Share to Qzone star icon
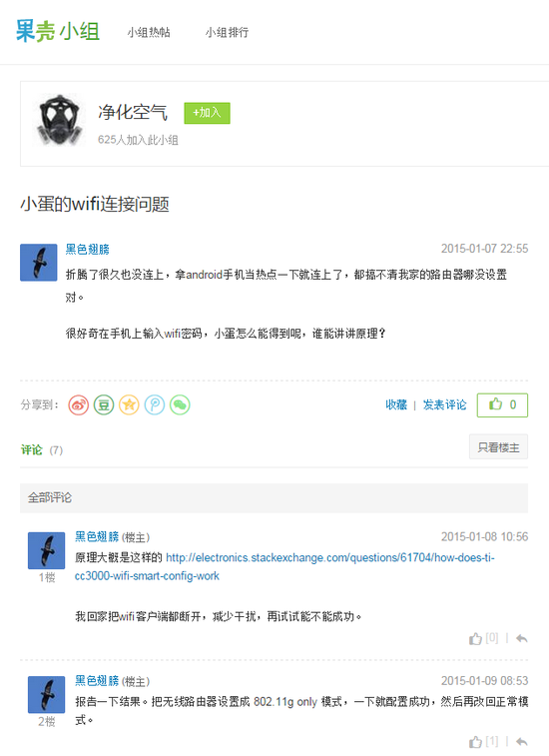The height and width of the screenshot is (756, 549). [129, 405]
